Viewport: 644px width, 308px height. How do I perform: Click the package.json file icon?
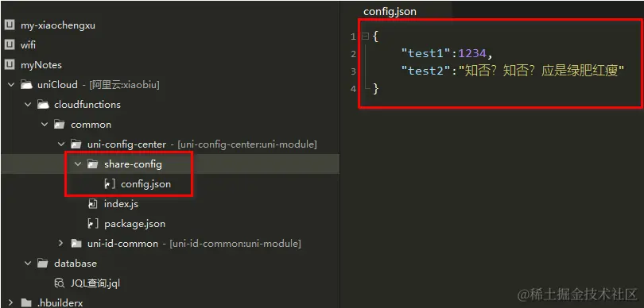pos(93,224)
